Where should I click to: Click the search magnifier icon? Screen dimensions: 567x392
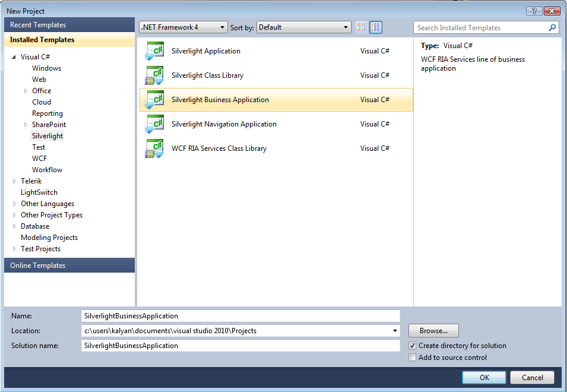pos(552,27)
